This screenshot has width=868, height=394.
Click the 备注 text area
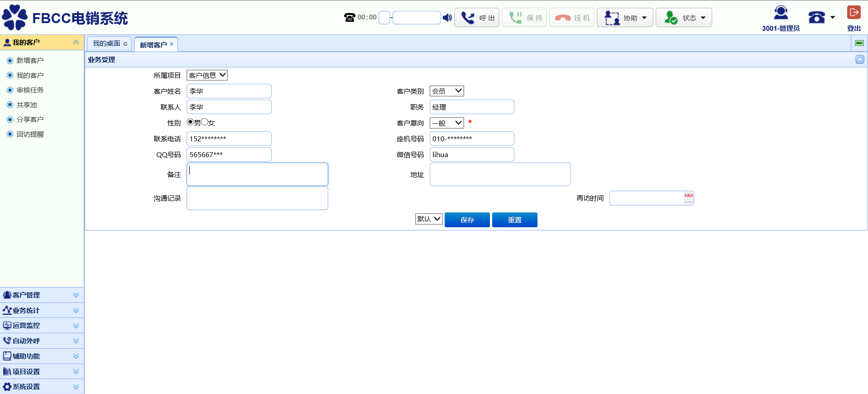[257, 174]
